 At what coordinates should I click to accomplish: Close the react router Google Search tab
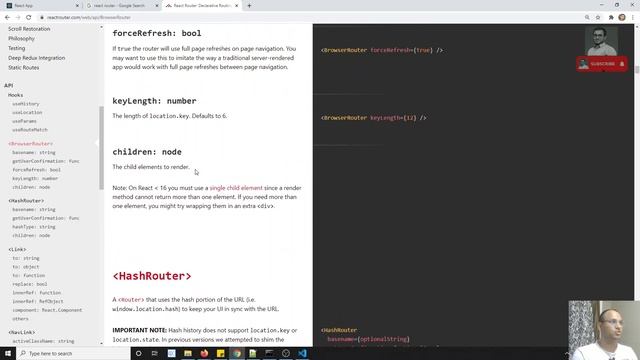click(x=157, y=6)
